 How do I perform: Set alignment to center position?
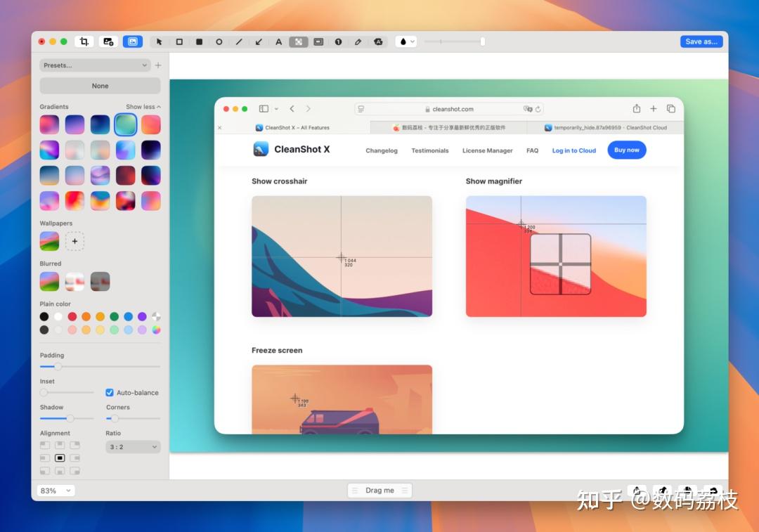click(60, 458)
